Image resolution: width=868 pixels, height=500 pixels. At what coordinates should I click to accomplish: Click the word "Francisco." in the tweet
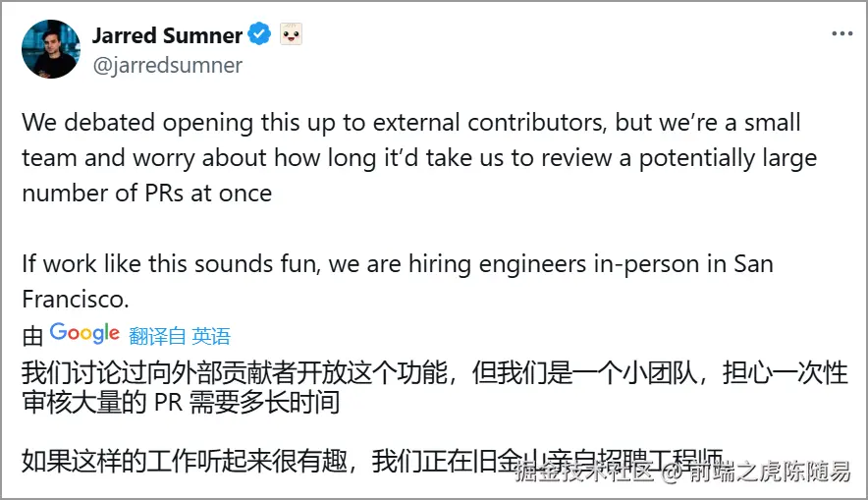[75, 299]
